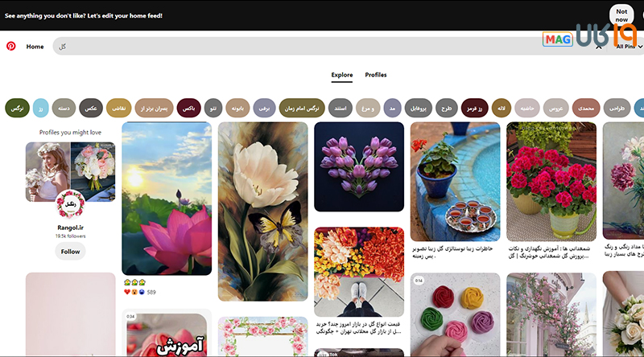644x357 pixels.
Task: Choose the mustard نقاشی topic chip
Action: point(118,107)
